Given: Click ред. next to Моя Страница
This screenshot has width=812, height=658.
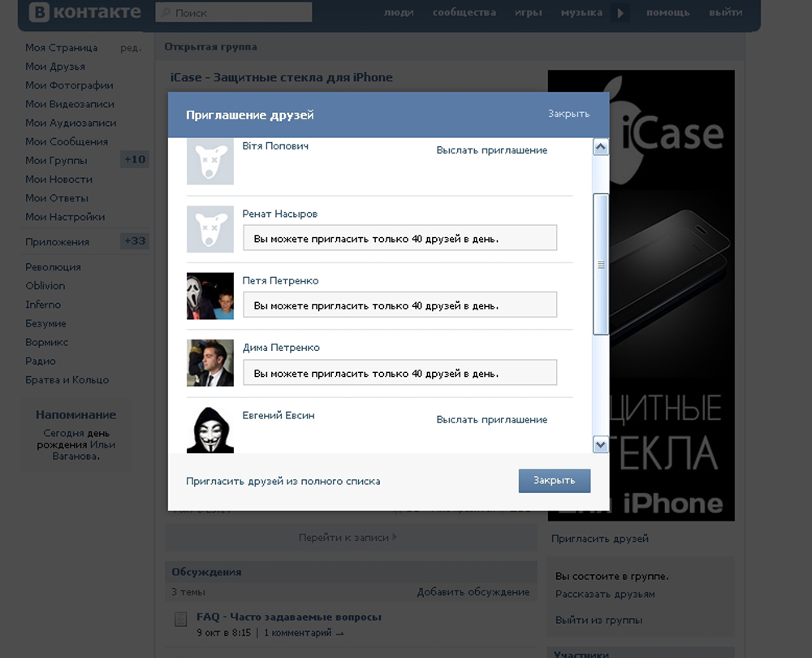Looking at the screenshot, I should click(131, 48).
